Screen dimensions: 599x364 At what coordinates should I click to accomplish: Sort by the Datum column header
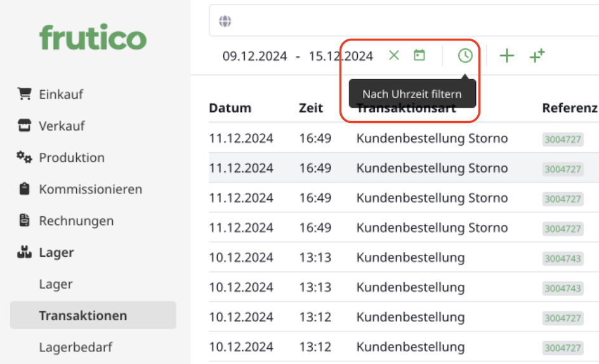pyautogui.click(x=230, y=108)
